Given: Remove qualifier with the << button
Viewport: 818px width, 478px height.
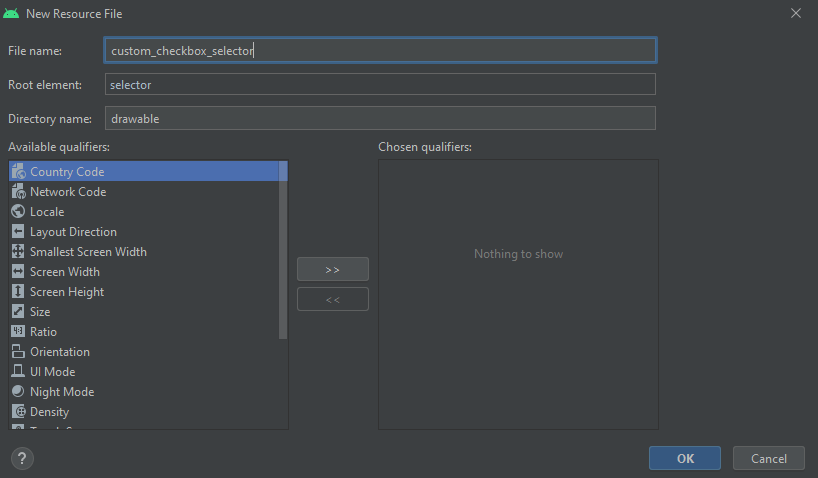Looking at the screenshot, I should coord(333,299).
